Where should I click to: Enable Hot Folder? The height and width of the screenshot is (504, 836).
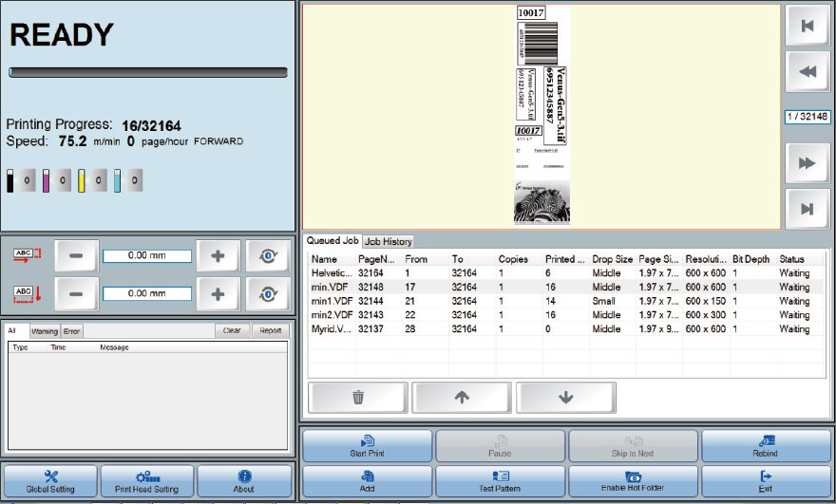632,481
